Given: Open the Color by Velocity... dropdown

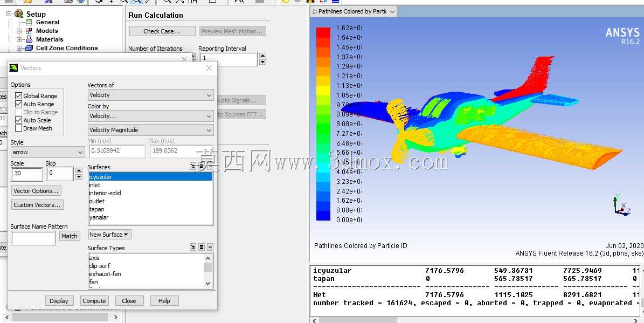Looking at the screenshot, I should (151, 116).
